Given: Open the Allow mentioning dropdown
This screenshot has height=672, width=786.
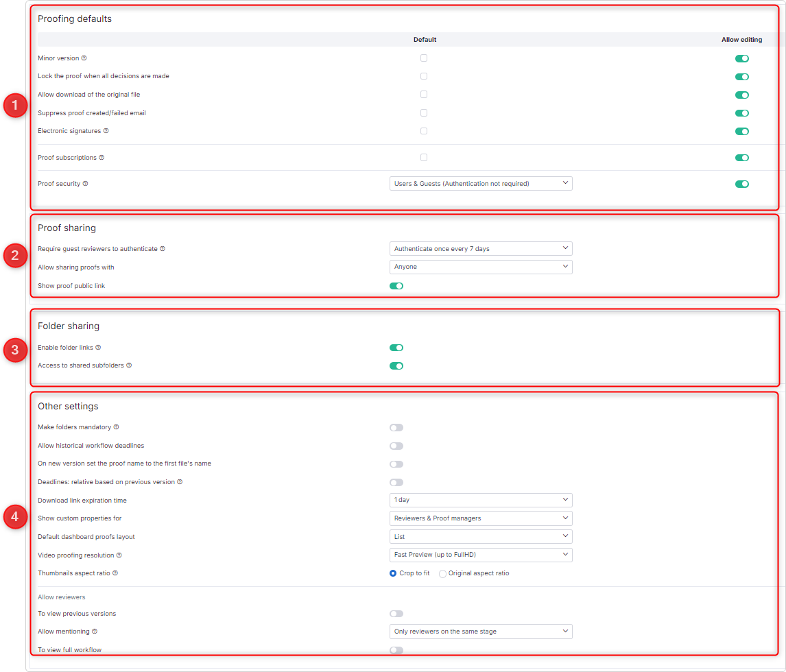Looking at the screenshot, I should pyautogui.click(x=481, y=632).
